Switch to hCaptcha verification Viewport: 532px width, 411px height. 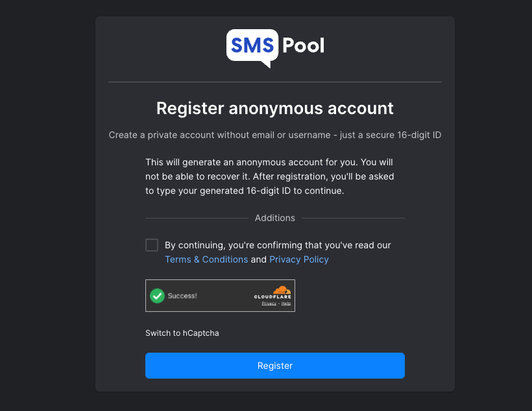[x=182, y=333]
